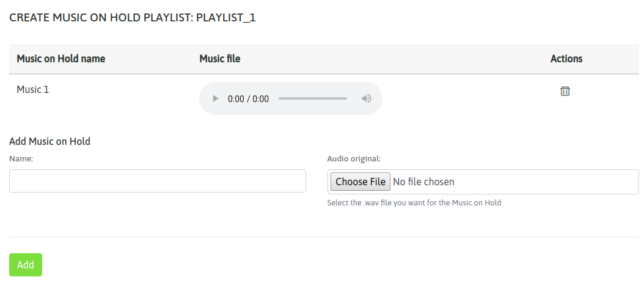Click the .wav file hint text

[414, 202]
